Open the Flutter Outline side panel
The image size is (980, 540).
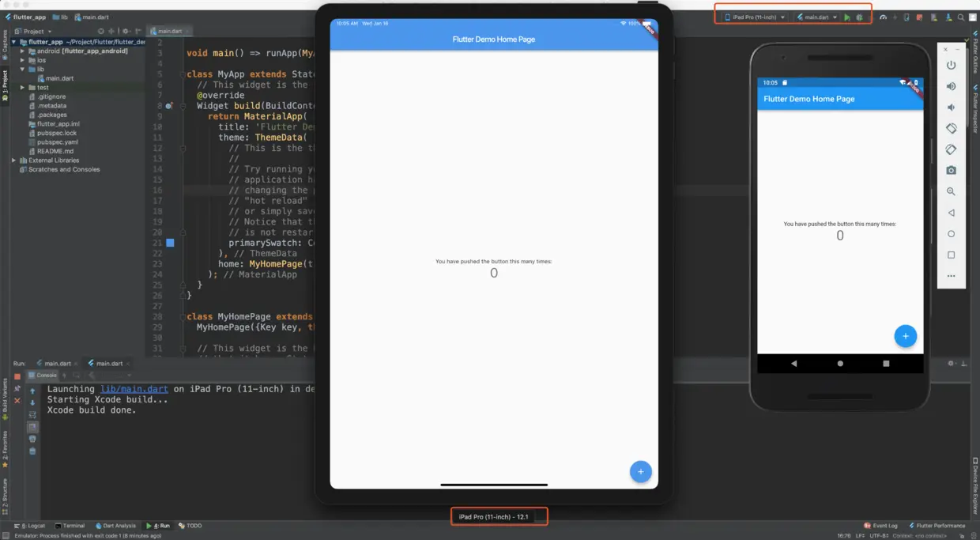point(974,52)
